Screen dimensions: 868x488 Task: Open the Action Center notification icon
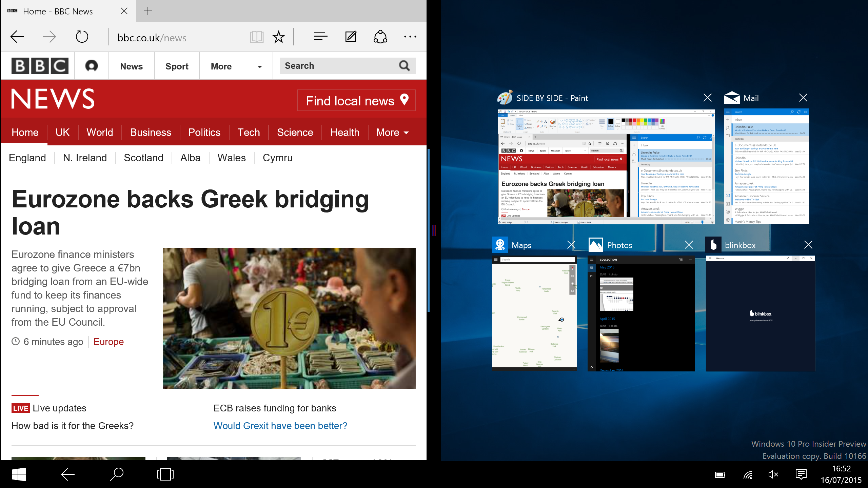[801, 475]
